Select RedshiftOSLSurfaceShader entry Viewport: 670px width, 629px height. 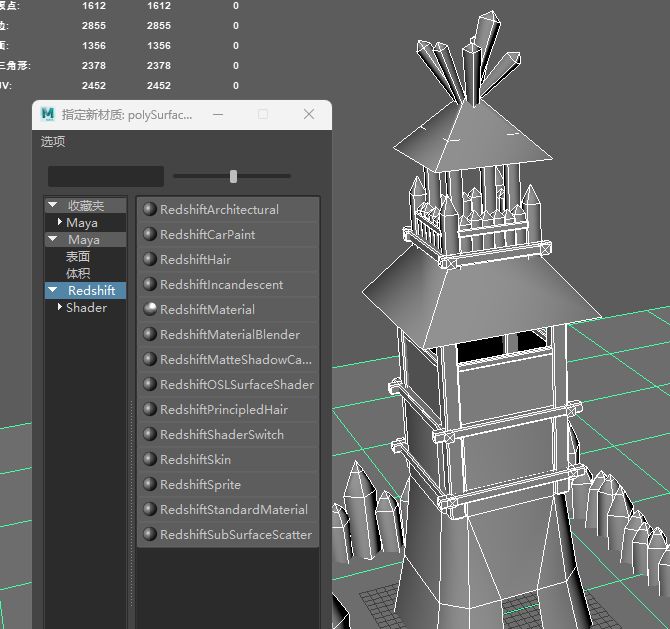pos(228,384)
